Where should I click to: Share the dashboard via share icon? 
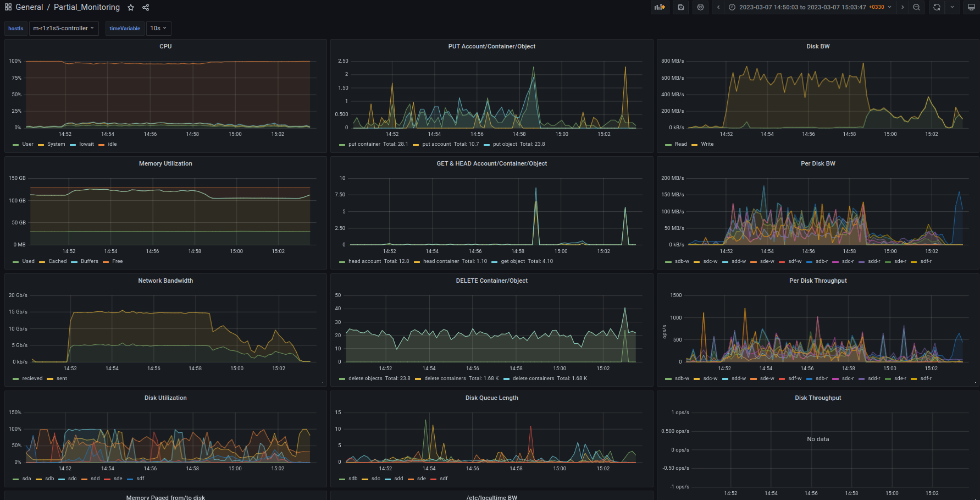tap(146, 8)
